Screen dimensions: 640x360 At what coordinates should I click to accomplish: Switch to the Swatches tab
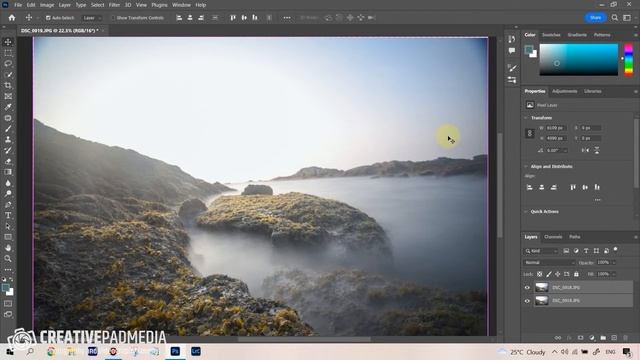pyautogui.click(x=551, y=35)
